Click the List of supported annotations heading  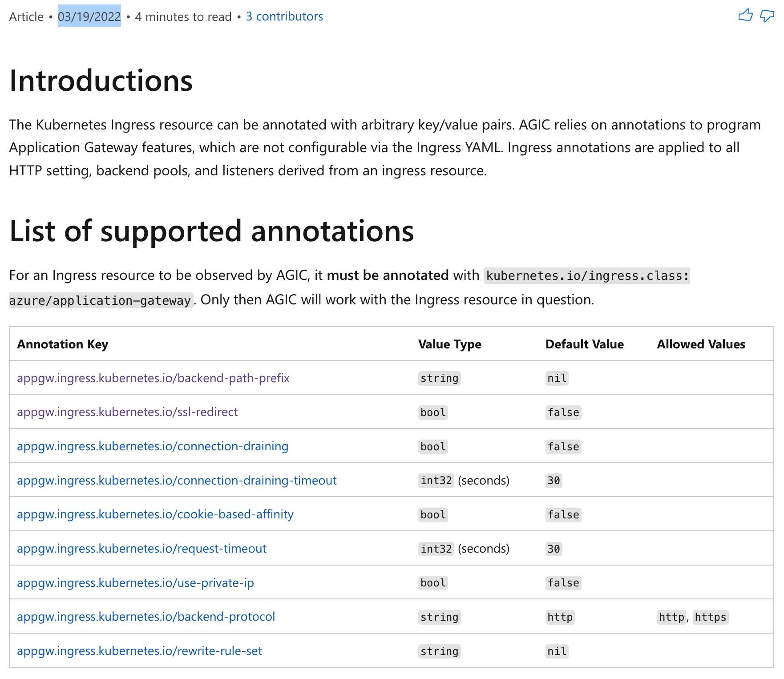click(212, 231)
